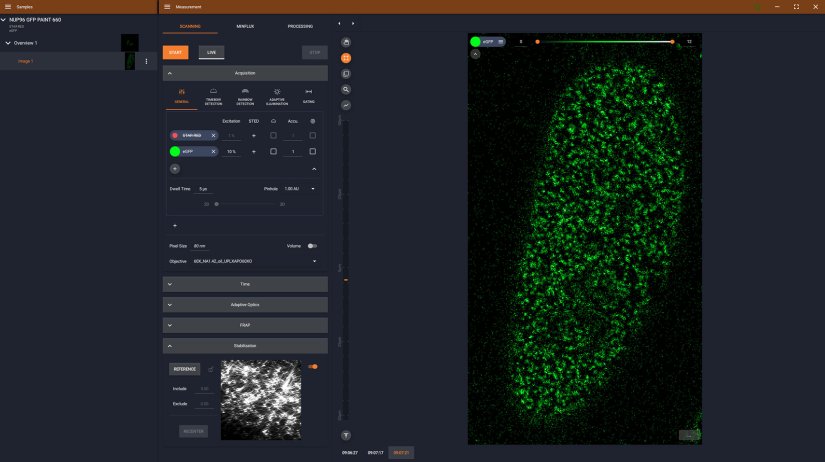Select the GENERAL acquisition tab
The height and width of the screenshot is (462, 825).
pos(182,96)
